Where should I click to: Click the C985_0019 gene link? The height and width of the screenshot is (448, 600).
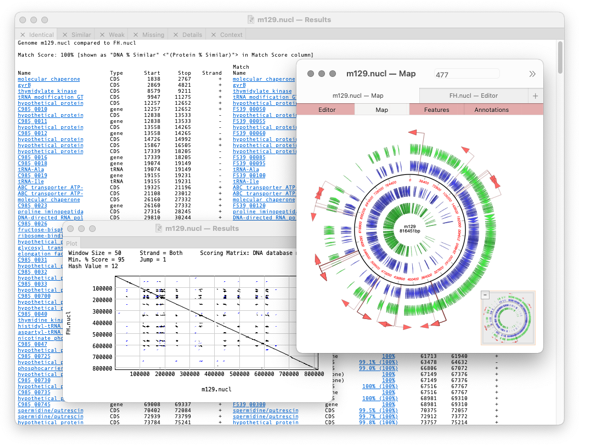32,175
